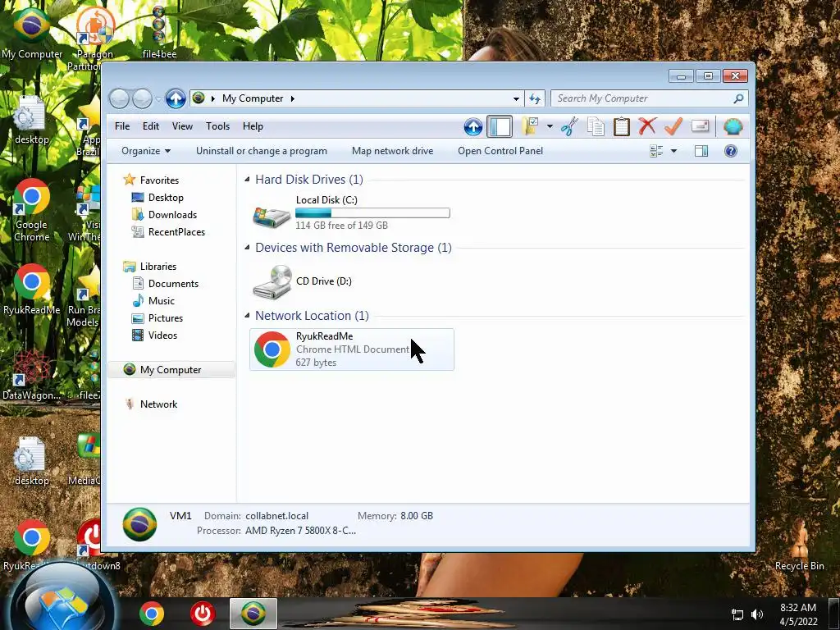Click the clipboard Paste icon
840x630 pixels.
[x=622, y=127]
